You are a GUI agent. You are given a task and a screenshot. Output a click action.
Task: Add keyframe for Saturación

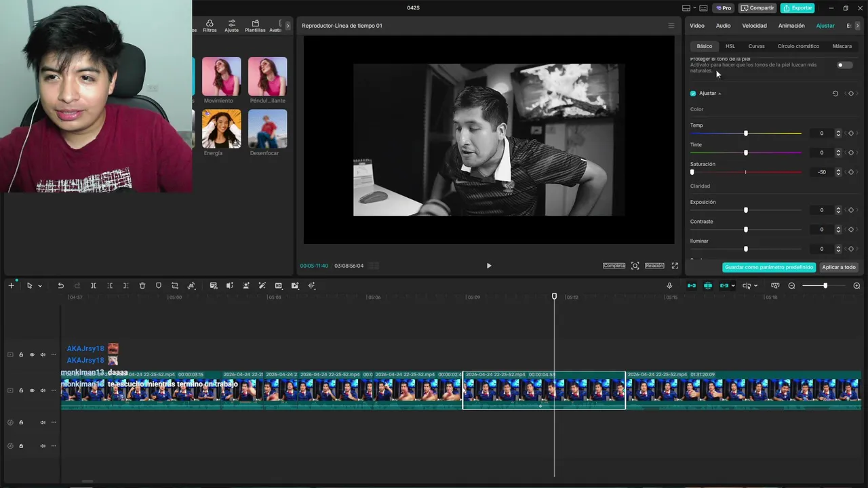tap(851, 172)
